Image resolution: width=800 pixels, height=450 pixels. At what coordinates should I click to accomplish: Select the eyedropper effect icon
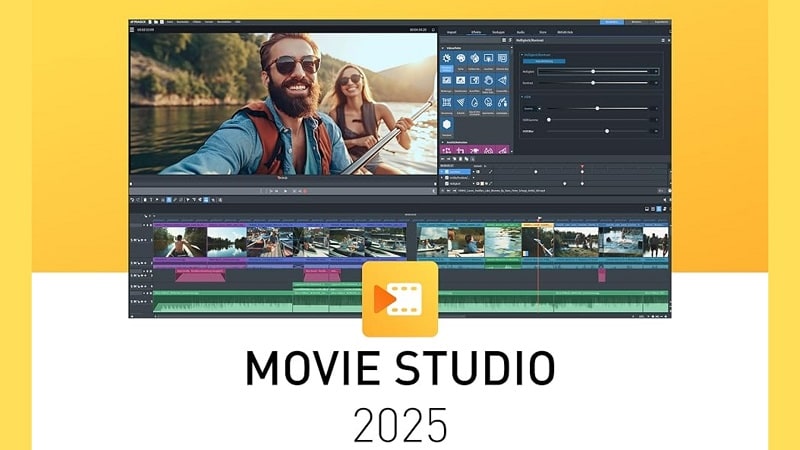click(503, 103)
